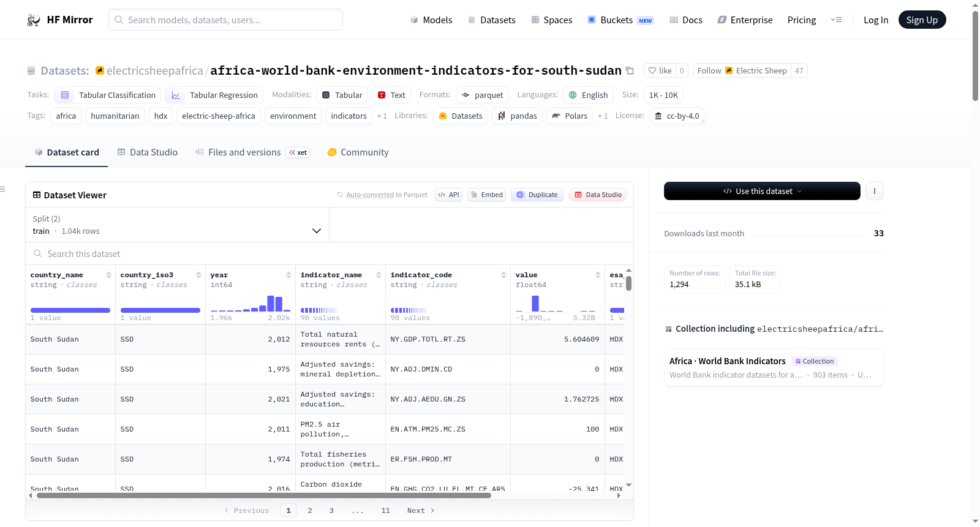Viewport: 980px width, 527px height.
Task: Click the Text modality tag
Action: tap(391, 95)
